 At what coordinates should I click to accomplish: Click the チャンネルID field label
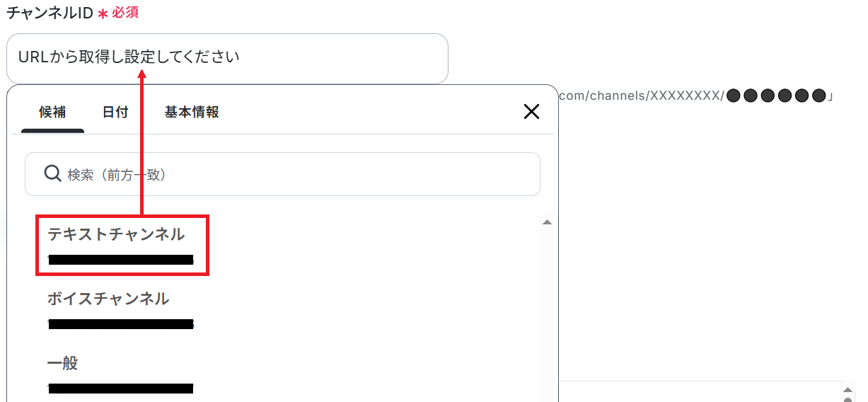point(50,12)
